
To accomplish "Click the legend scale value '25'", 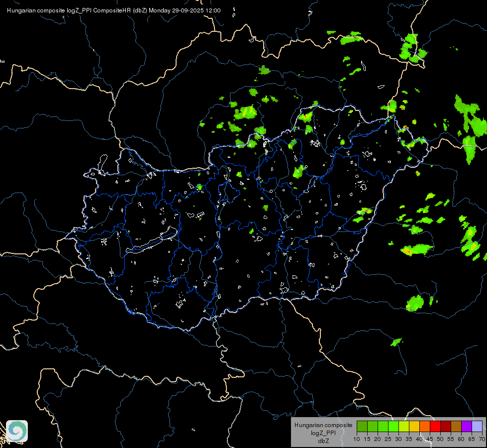I will point(388,440).
